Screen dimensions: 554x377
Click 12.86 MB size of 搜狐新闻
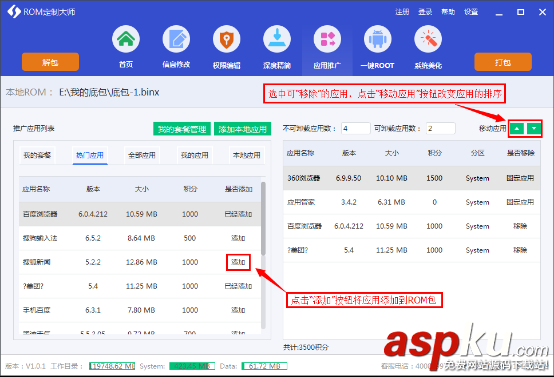tap(141, 262)
